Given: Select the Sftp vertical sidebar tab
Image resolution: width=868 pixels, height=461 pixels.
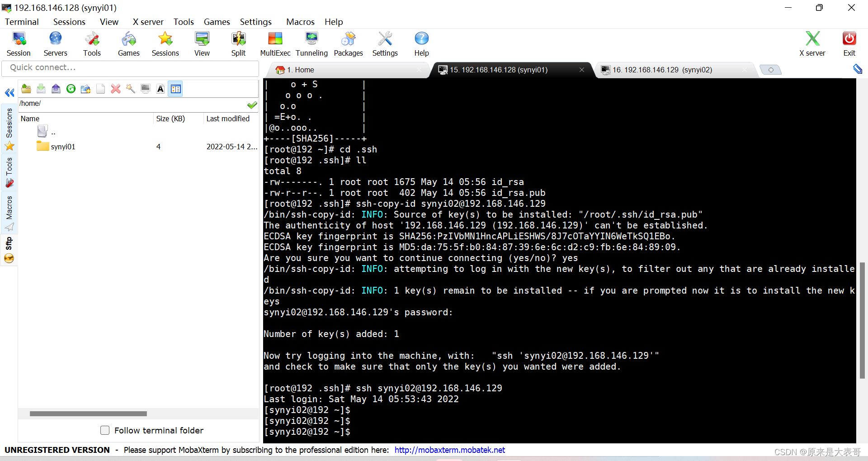Looking at the screenshot, I should coord(9,250).
